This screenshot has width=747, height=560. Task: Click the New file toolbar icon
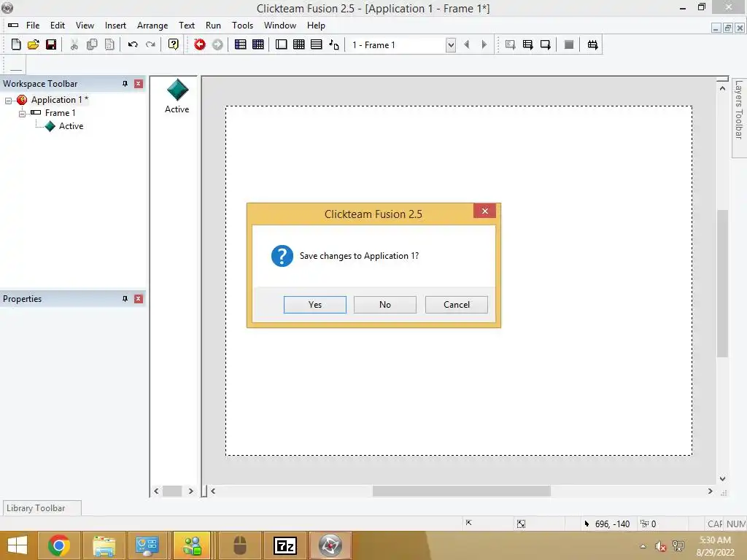pos(16,44)
